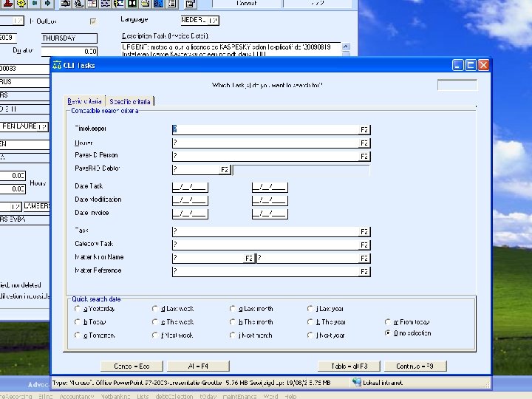Pick Last year in quick search date
The height and width of the screenshot is (399, 532).
(310, 309)
